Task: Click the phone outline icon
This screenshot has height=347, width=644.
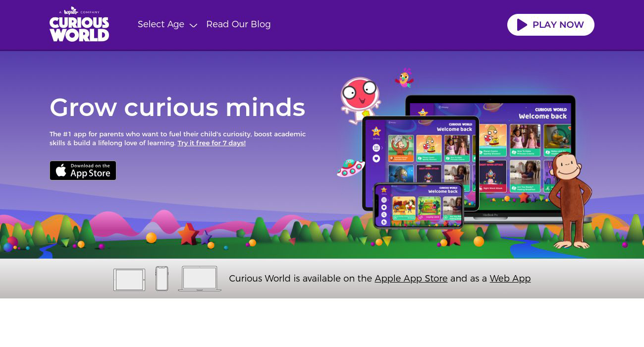Action: 162,279
